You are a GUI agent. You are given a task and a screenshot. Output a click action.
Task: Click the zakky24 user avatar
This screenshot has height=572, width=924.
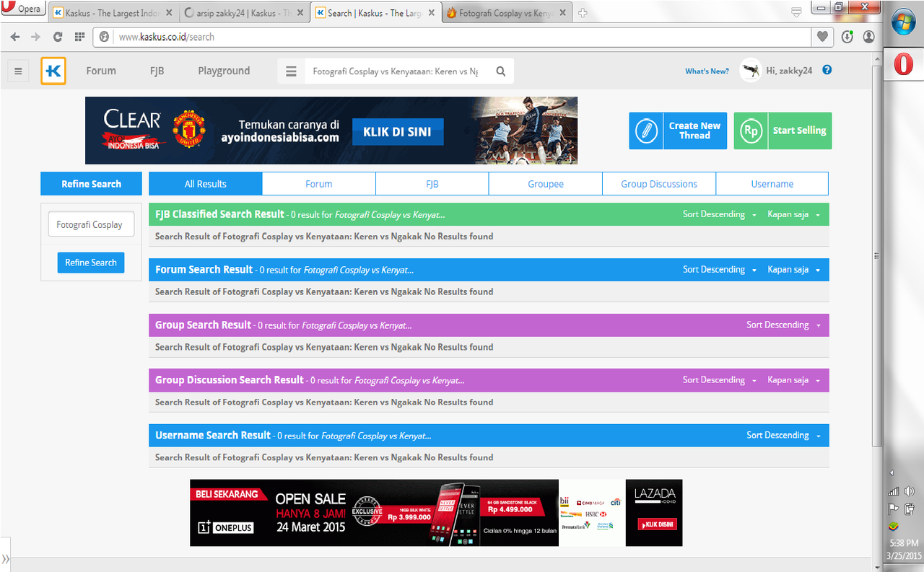(751, 71)
